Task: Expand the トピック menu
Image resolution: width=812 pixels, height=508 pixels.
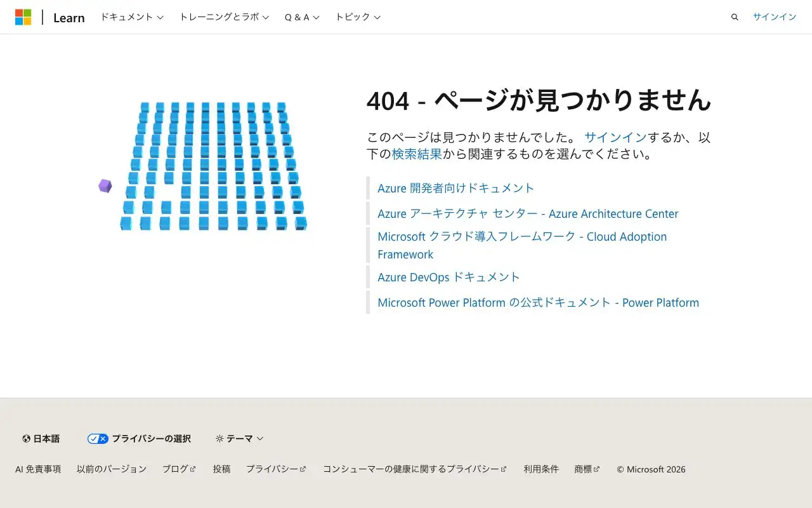Action: click(358, 17)
